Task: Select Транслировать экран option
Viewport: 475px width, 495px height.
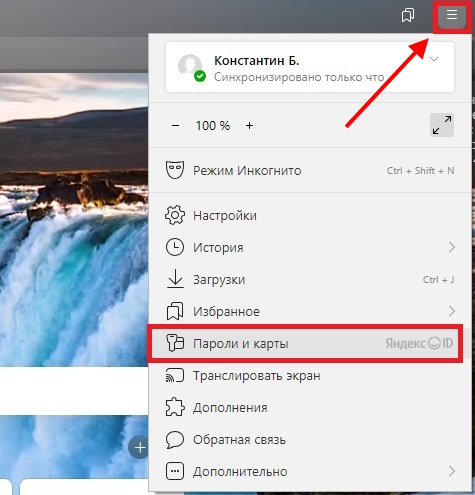Action: pyautogui.click(x=310, y=376)
